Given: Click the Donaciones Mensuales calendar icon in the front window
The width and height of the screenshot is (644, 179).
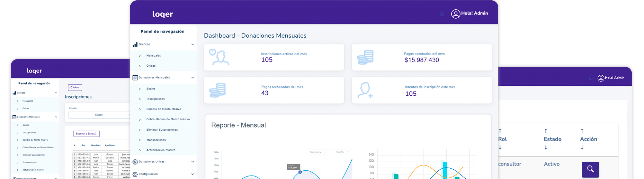Looking at the screenshot, I should point(135,78).
